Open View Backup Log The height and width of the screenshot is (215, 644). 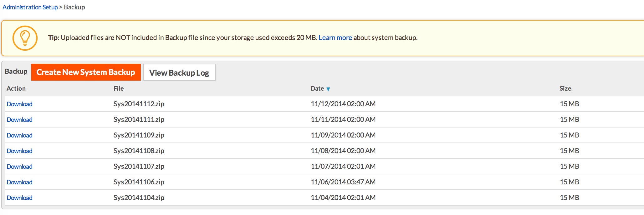179,72
